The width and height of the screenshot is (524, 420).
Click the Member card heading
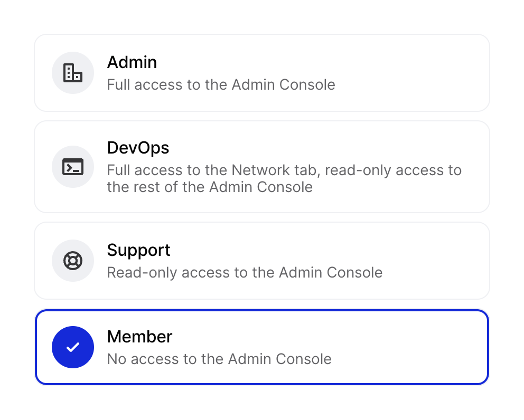pyautogui.click(x=139, y=337)
